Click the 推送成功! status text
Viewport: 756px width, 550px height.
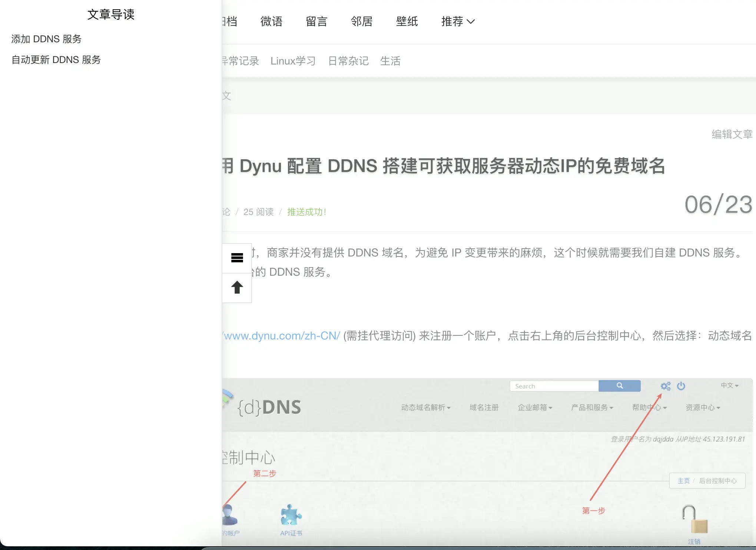click(306, 212)
